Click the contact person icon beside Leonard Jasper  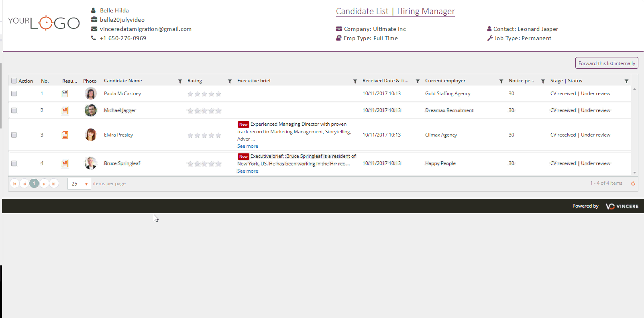pos(489,29)
